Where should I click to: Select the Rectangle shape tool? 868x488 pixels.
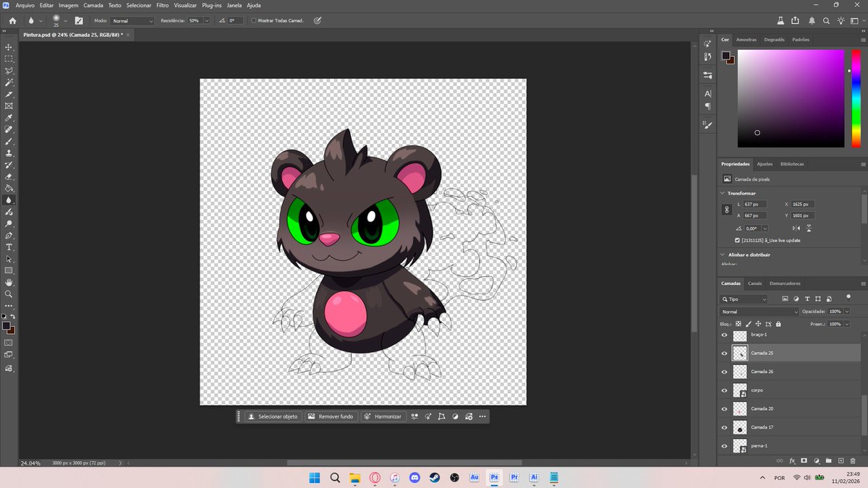9,270
